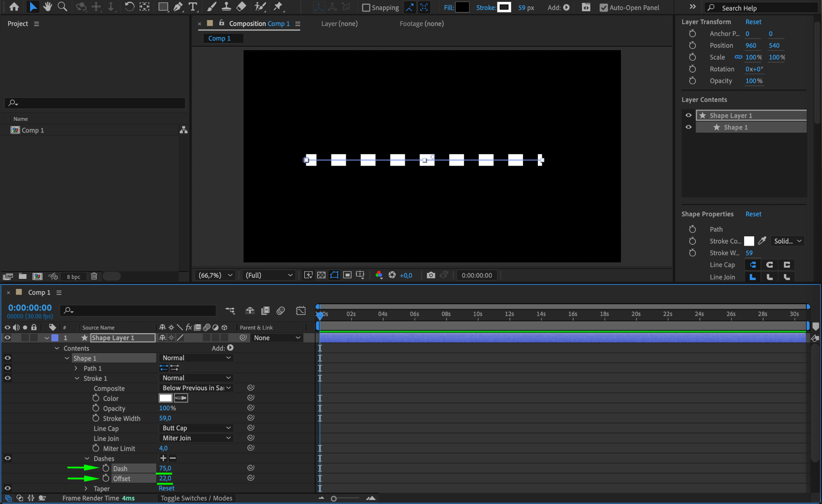The image size is (822, 504).
Task: Enable the Snapping checkbox
Action: pyautogui.click(x=366, y=8)
